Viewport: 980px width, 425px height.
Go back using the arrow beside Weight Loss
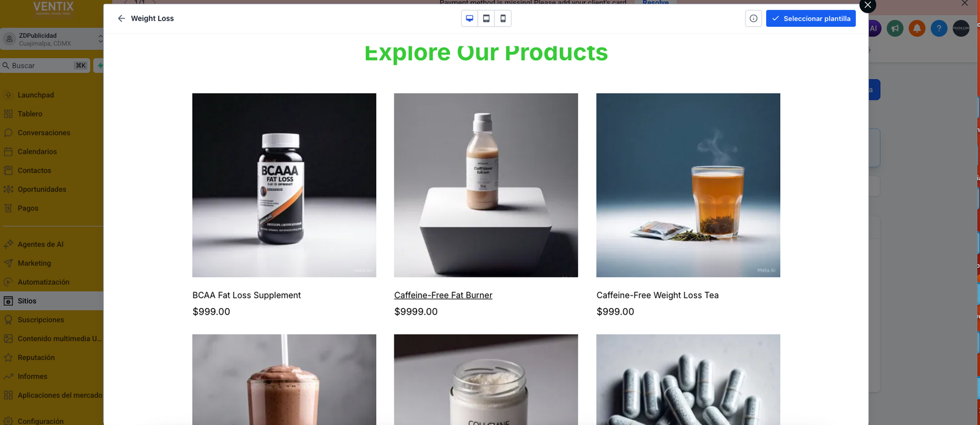click(x=121, y=18)
